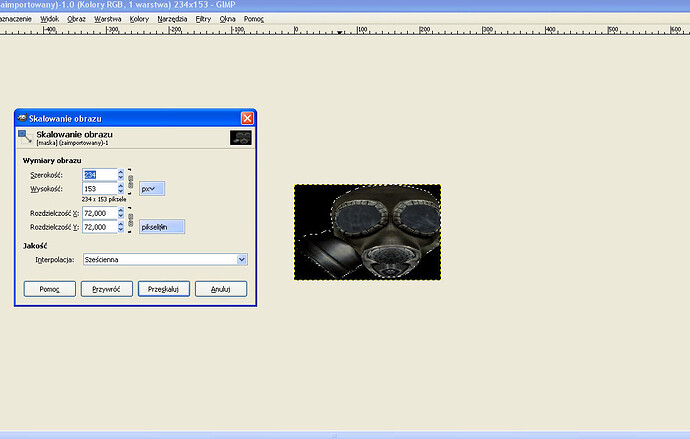Open the Warstwa menu
Image resolution: width=690 pixels, height=439 pixels.
(107, 19)
